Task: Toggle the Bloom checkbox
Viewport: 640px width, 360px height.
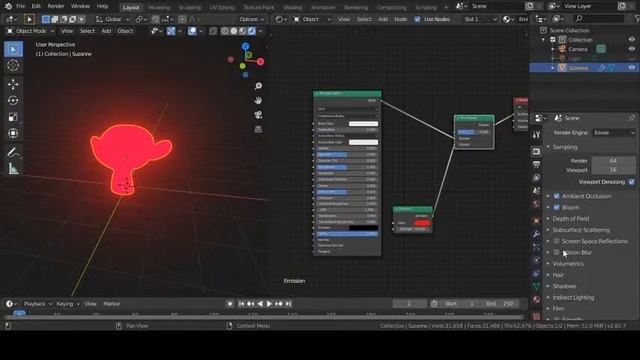Action: pyautogui.click(x=556, y=207)
